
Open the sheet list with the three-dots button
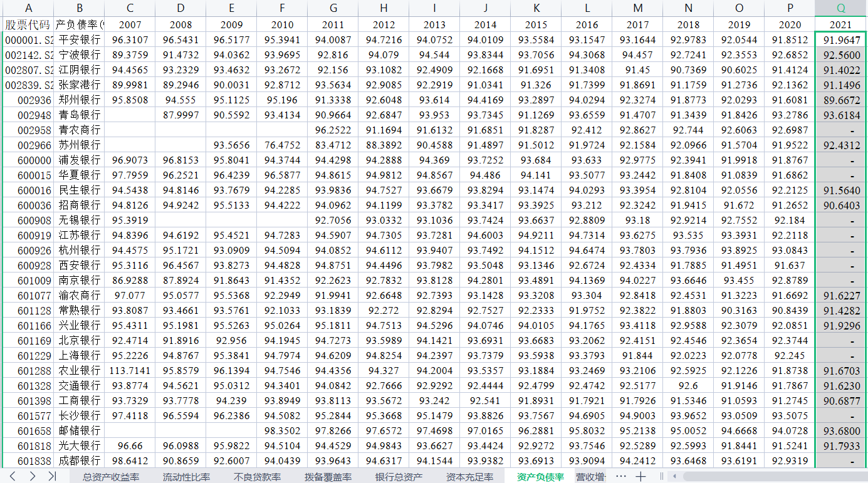[620, 476]
